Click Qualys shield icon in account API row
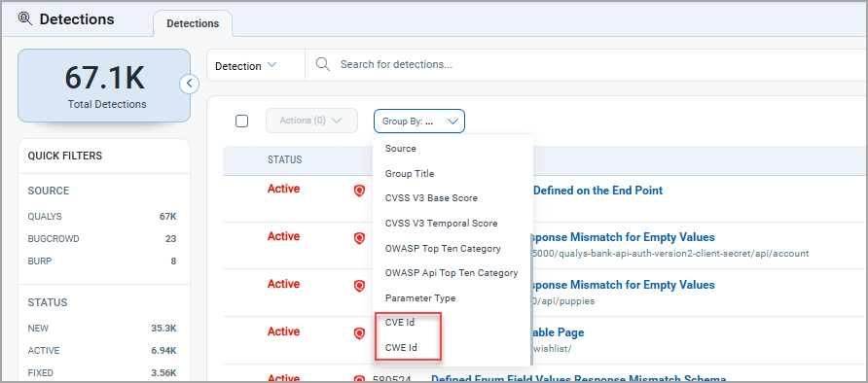 pos(359,238)
